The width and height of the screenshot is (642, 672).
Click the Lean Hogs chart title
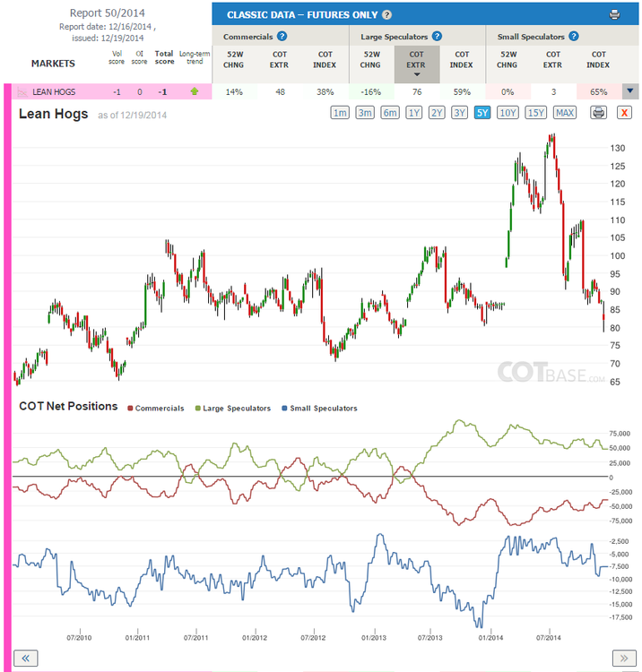click(53, 114)
